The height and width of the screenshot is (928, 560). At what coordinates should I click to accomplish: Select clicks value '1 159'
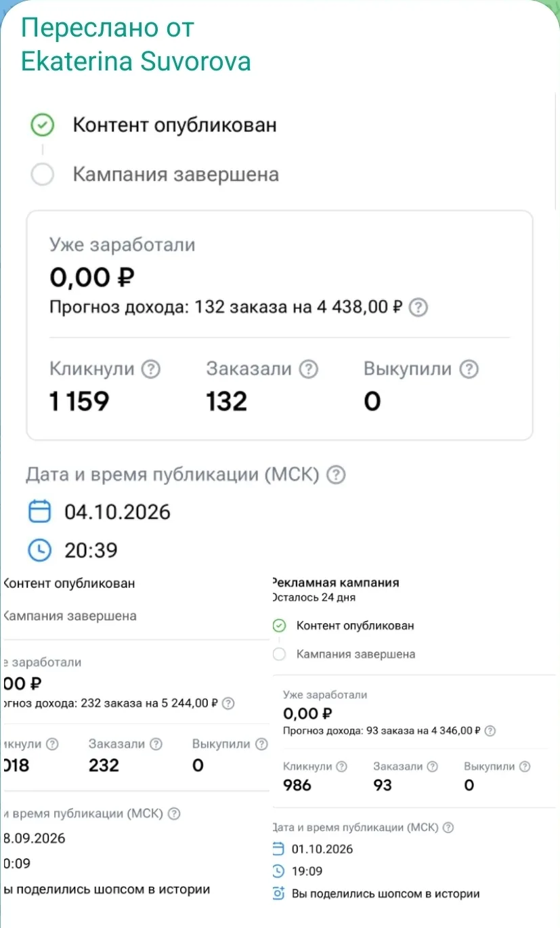[x=79, y=402]
